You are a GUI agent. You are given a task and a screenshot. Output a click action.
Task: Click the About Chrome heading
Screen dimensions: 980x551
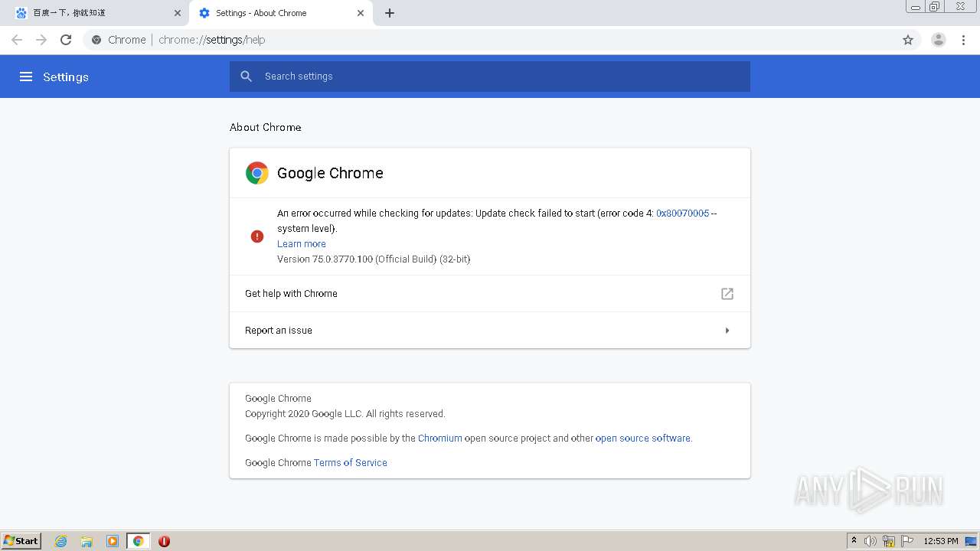pos(266,127)
